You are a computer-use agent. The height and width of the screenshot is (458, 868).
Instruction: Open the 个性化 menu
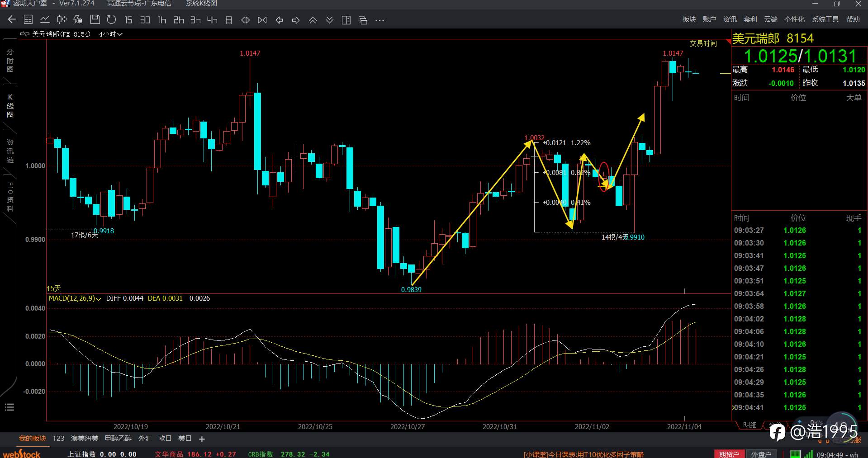794,19
